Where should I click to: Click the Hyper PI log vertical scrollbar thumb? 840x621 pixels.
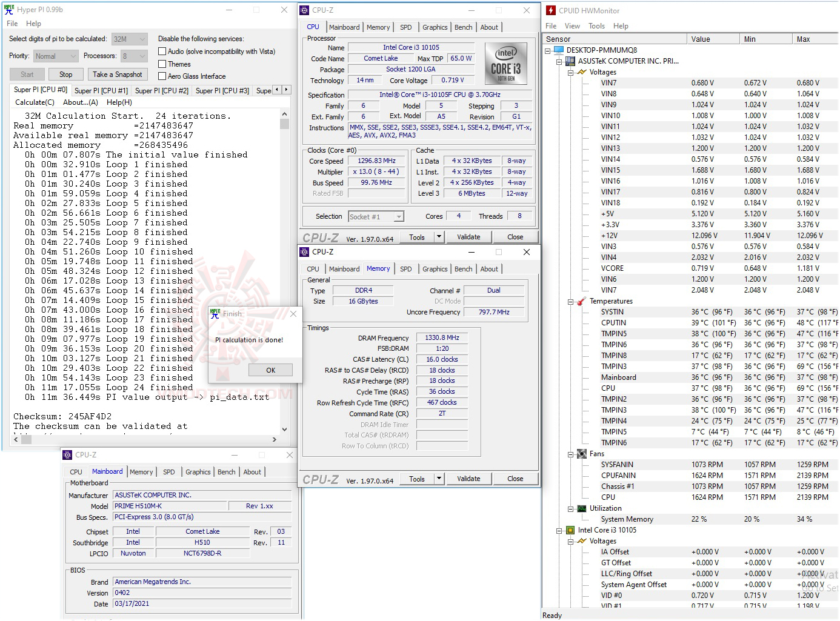point(284,124)
